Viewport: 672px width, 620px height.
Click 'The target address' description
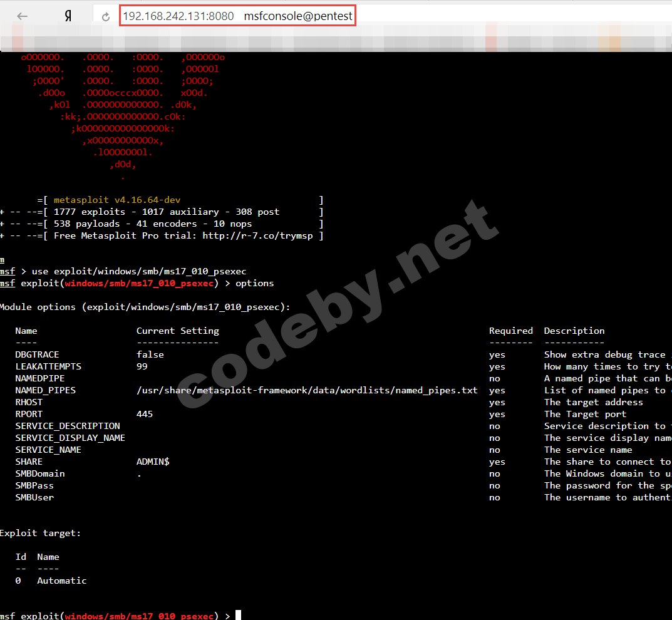pyautogui.click(x=594, y=402)
